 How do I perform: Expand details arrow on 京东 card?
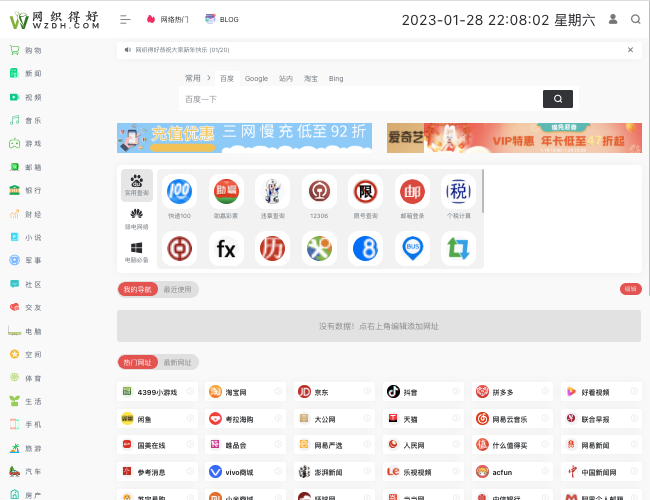[367, 391]
